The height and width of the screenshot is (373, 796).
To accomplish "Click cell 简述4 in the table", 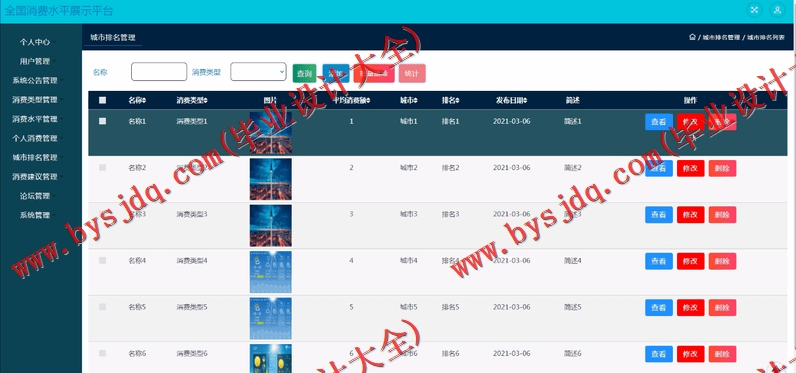I will (573, 261).
